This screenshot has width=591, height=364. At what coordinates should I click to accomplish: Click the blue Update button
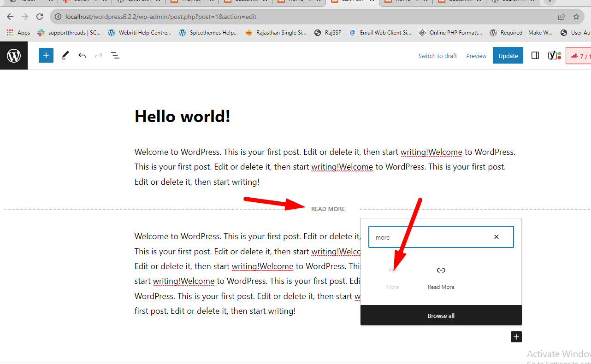(508, 56)
